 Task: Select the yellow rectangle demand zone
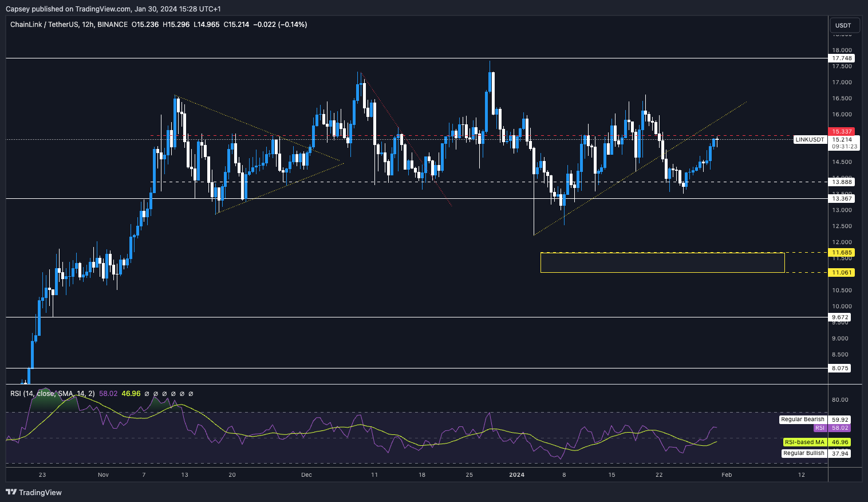(x=662, y=262)
